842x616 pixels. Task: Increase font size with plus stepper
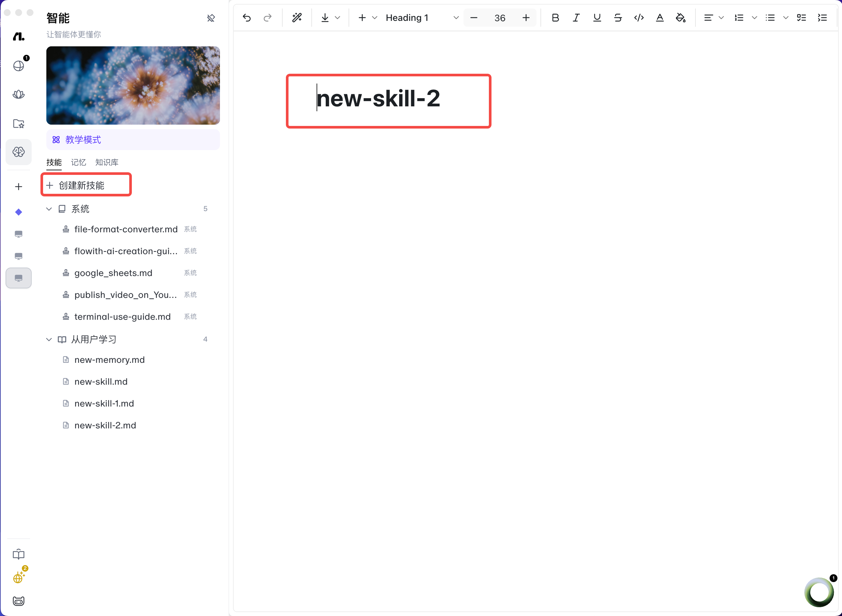pyautogui.click(x=526, y=18)
